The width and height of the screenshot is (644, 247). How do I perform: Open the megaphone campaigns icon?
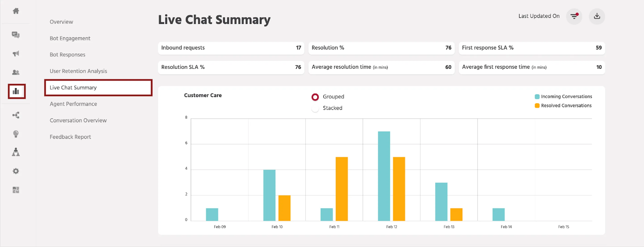[16, 54]
